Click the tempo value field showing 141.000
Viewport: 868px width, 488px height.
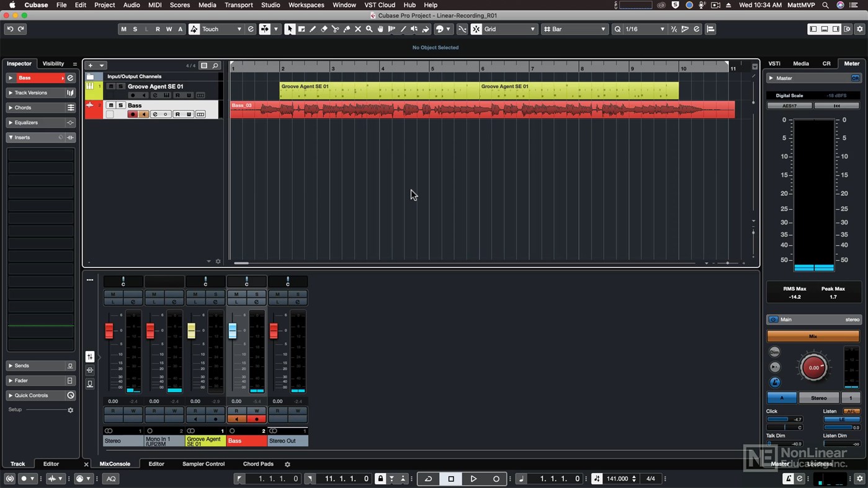point(618,478)
